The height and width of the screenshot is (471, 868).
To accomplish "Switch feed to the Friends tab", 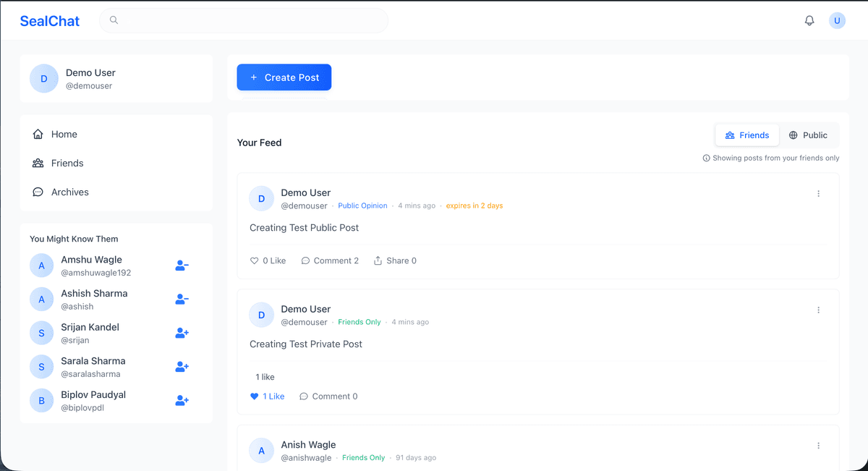I will [x=747, y=135].
